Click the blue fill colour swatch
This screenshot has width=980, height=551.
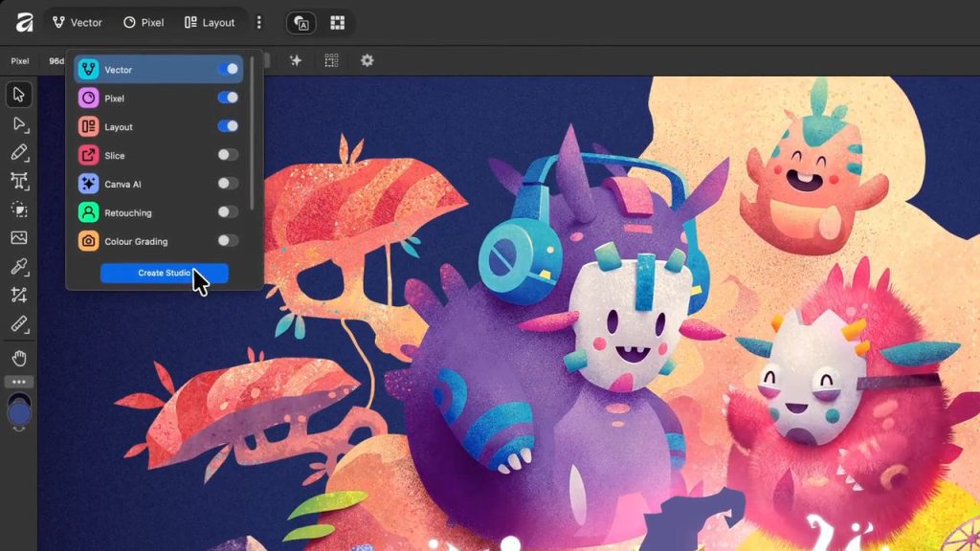click(19, 414)
